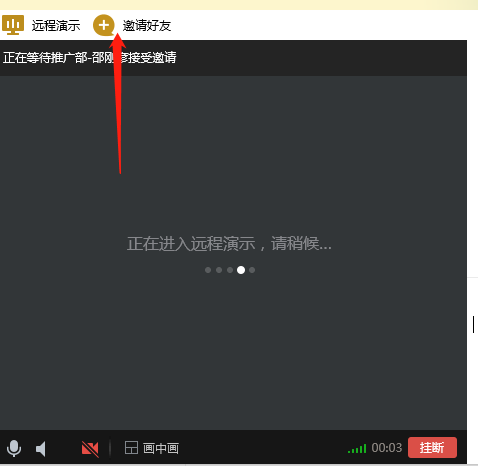Click the highlighted white loading dot
The image size is (478, 466).
241,270
